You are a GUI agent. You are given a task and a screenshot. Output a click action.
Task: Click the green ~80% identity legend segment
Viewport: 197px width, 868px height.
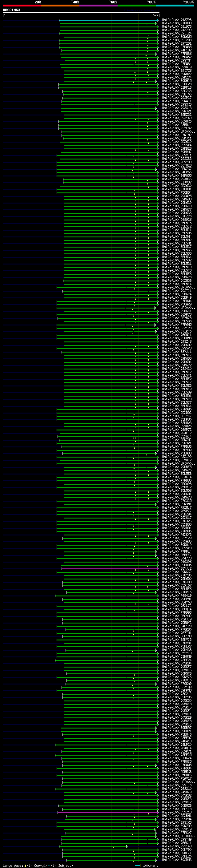(137, 6)
